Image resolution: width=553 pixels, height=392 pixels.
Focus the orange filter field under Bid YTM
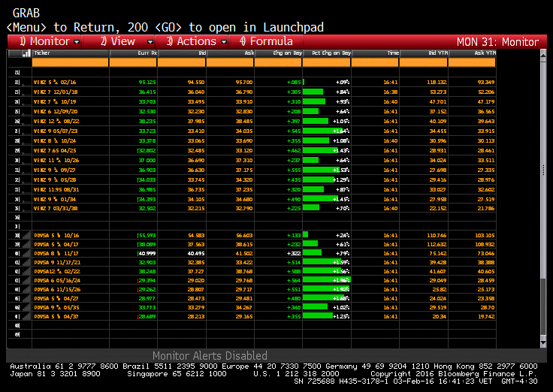[x=424, y=62]
